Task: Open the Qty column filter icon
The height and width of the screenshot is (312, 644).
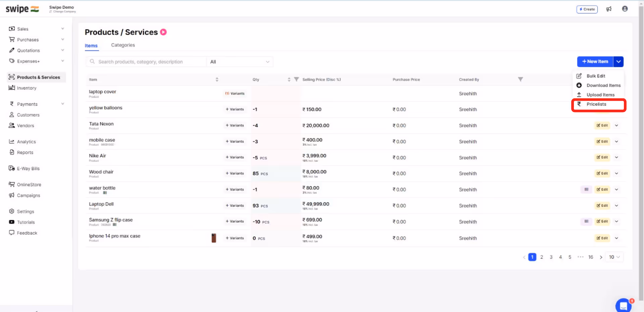Action: pyautogui.click(x=297, y=79)
